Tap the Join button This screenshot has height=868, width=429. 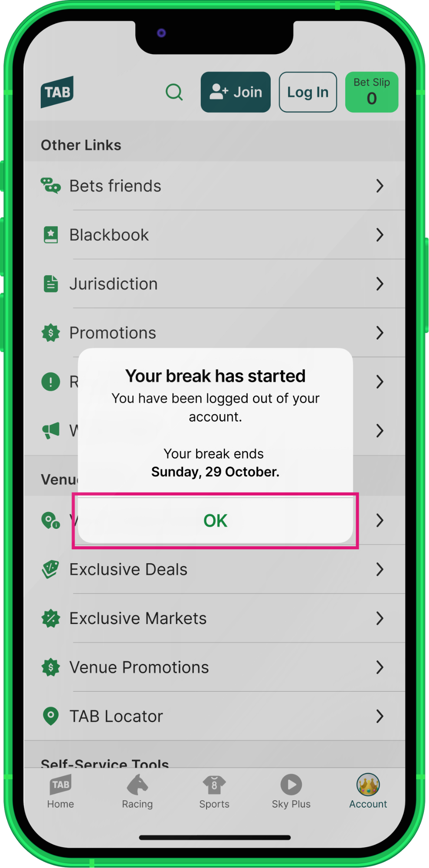click(x=236, y=92)
